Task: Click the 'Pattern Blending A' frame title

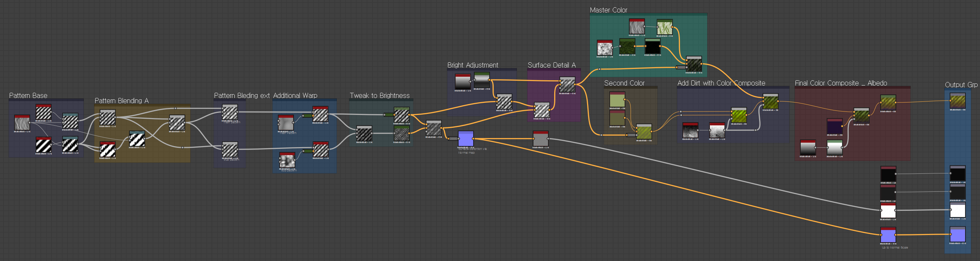Action: coord(122,101)
